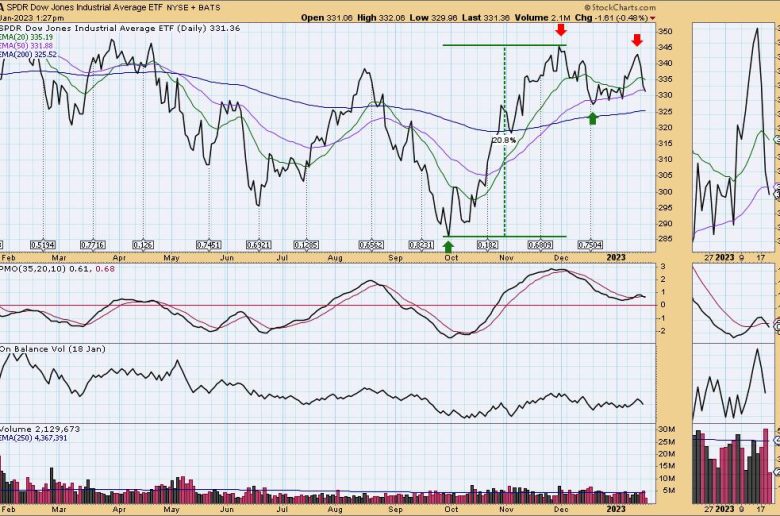Click 2023 on the main price chart date axis
Viewport: 780px width, 516px height.
(x=617, y=257)
